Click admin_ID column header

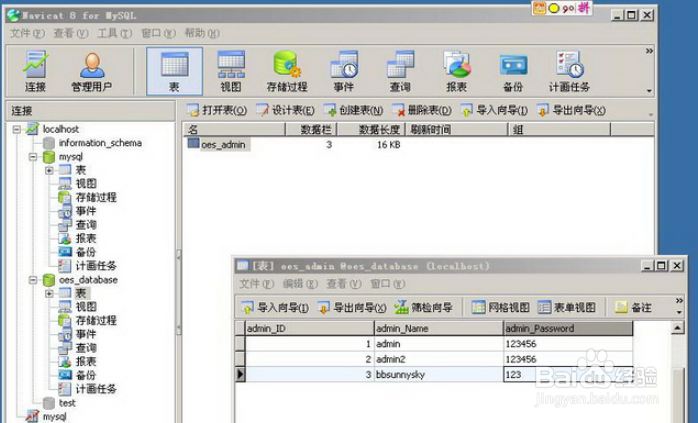[x=309, y=329]
